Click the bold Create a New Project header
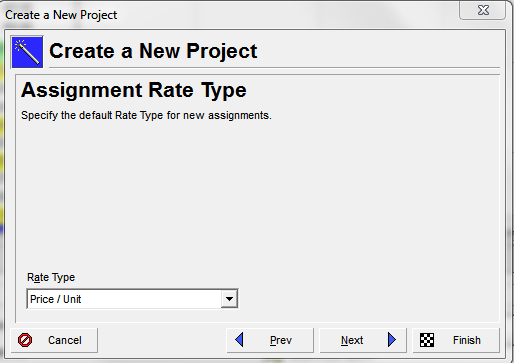Image resolution: width=514 pixels, height=363 pixels. click(x=153, y=51)
